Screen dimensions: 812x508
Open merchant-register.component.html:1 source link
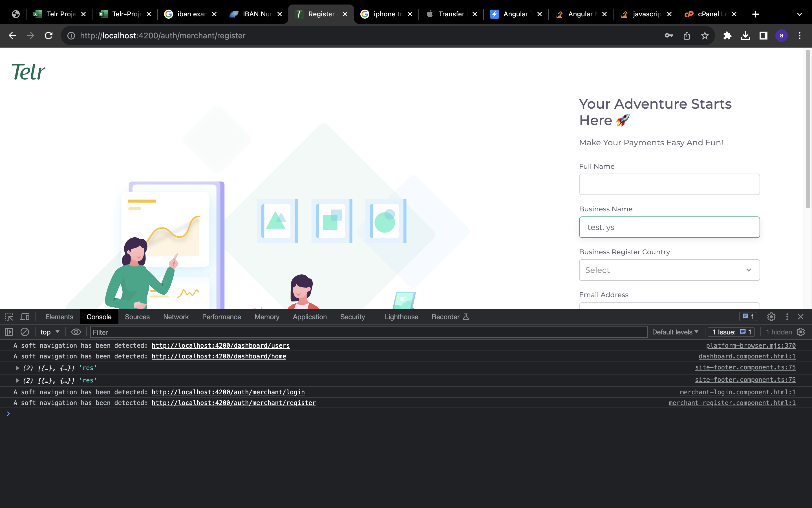(x=732, y=403)
